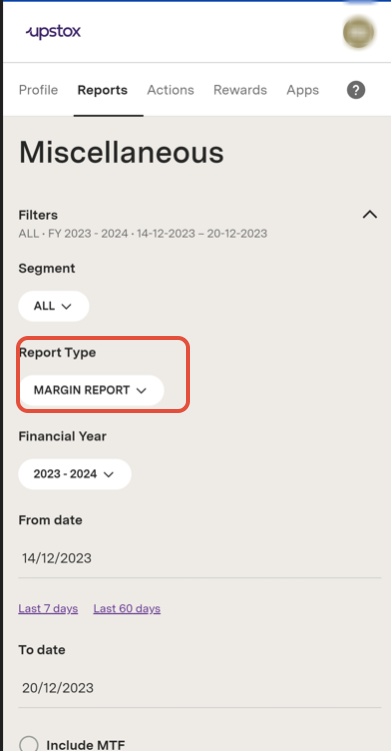This screenshot has height=751, width=391.
Task: Click the Include MTF label
Action: pyautogui.click(x=85, y=745)
